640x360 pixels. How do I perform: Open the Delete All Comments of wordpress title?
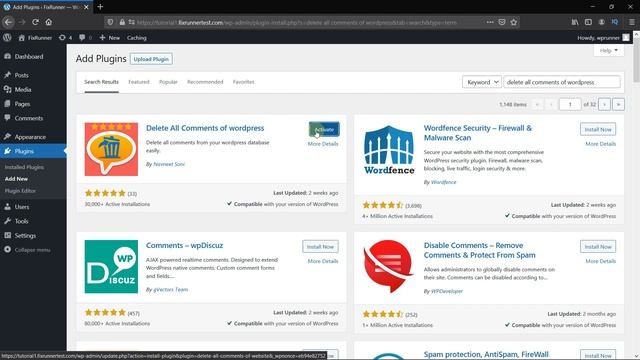[x=205, y=128]
